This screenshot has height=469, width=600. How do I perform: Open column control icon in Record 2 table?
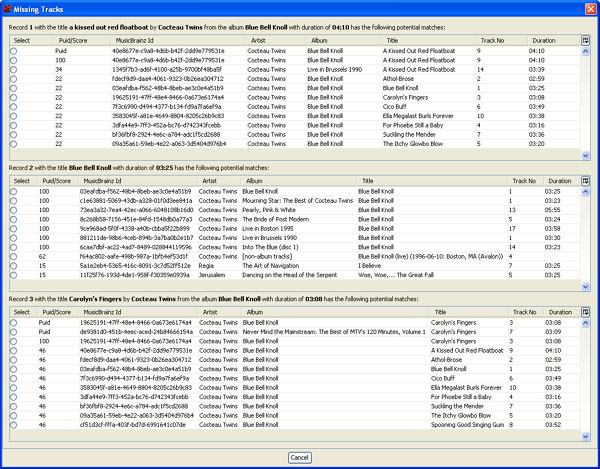coord(585,181)
